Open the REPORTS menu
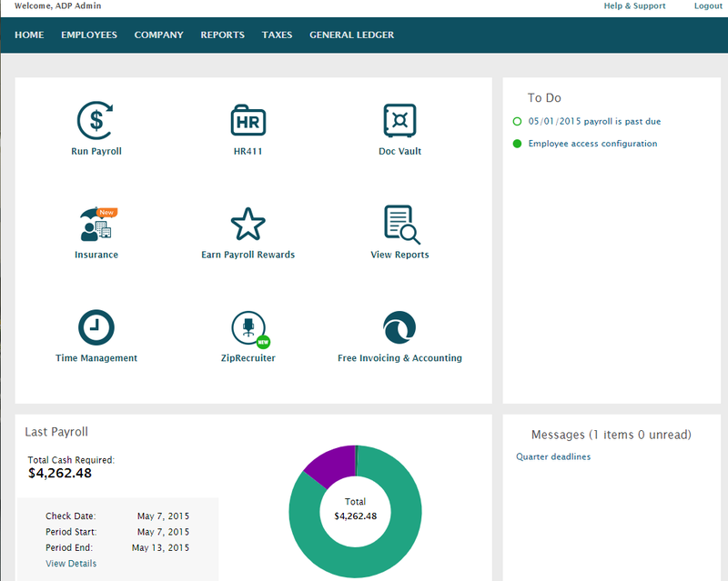 point(222,35)
